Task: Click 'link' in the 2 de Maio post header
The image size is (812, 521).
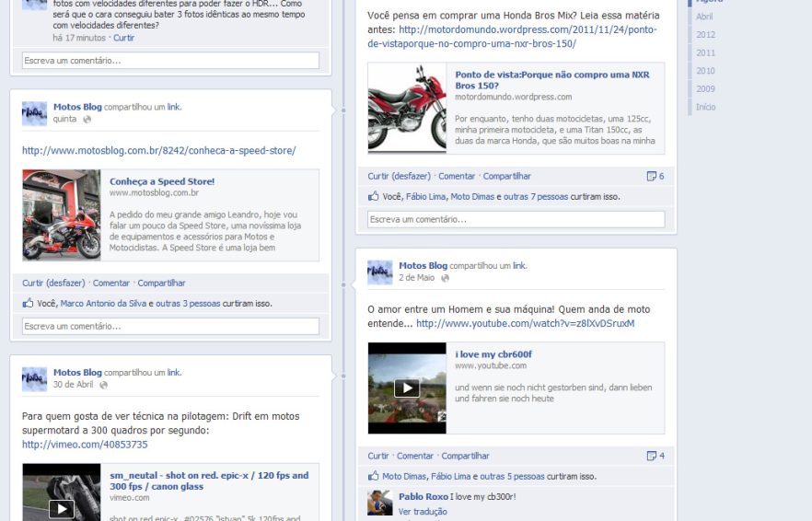Action: pyautogui.click(x=519, y=266)
